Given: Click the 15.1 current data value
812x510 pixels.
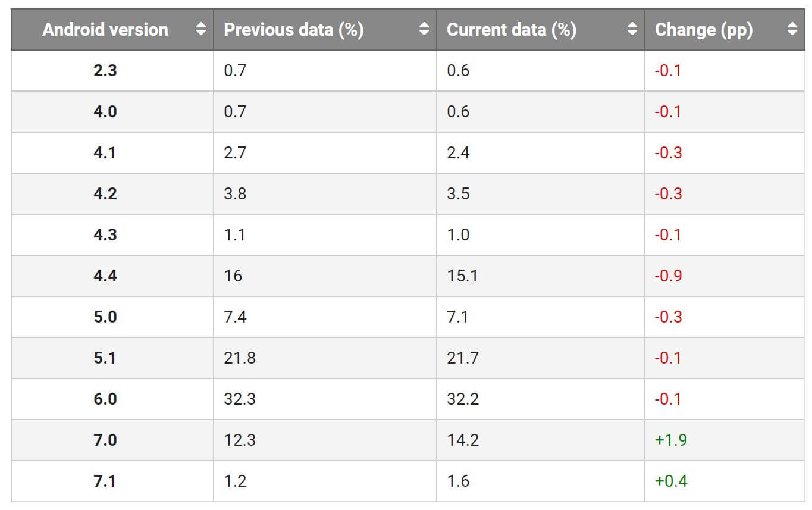Looking at the screenshot, I should 462,276.
